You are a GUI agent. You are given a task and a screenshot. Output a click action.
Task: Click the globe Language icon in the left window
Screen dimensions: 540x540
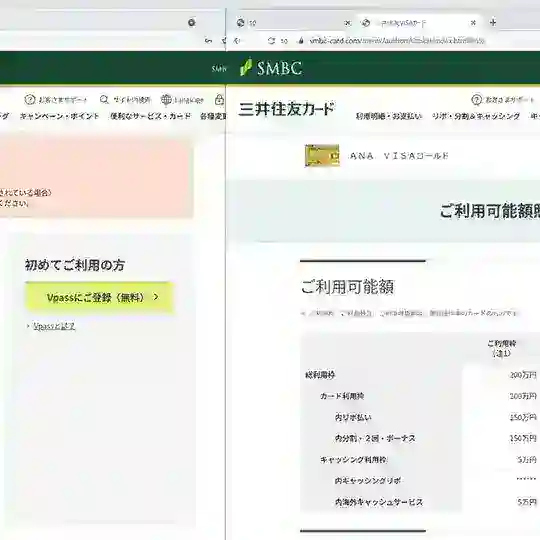(x=166, y=100)
